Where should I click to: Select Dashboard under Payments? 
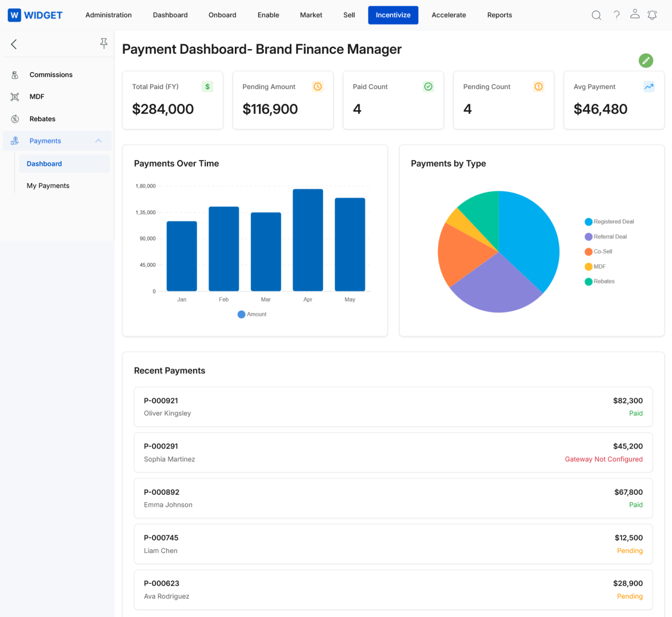tap(64, 163)
